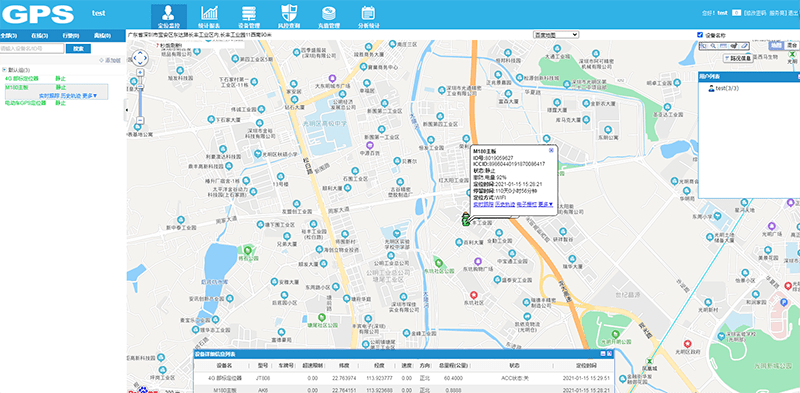Open 实时跟踪 link in the map popup

click(483, 204)
